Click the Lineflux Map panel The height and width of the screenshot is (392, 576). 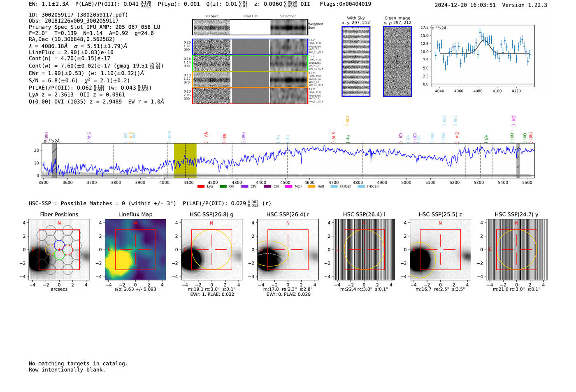(135, 250)
